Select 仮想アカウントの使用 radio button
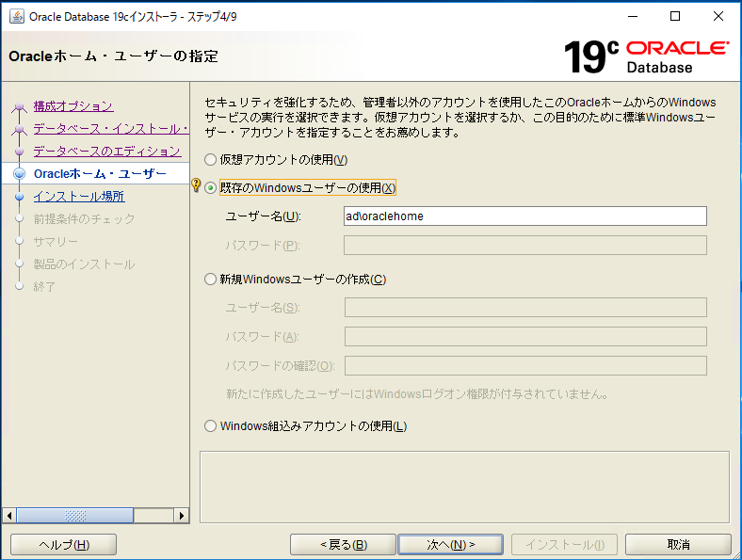 coord(211,160)
